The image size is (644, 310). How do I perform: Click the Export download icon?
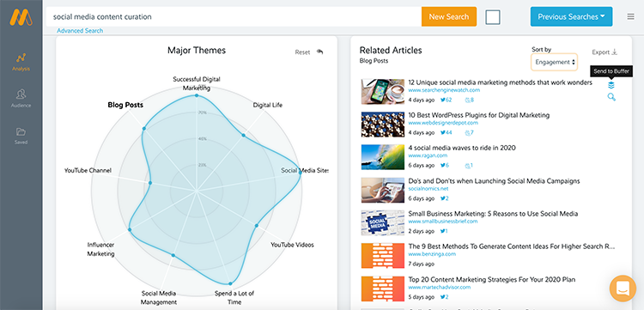[x=615, y=52]
